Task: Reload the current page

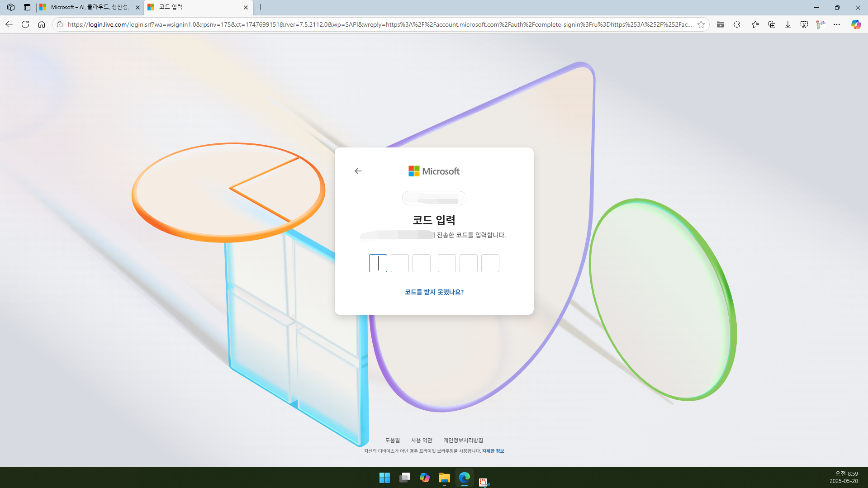Action: coord(25,24)
